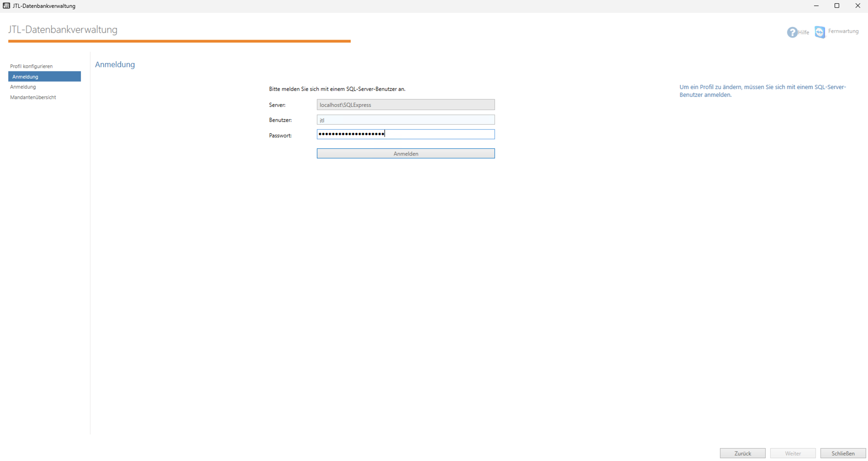
Task: Launch the Fernwartung TeamViewer icon
Action: tap(820, 32)
